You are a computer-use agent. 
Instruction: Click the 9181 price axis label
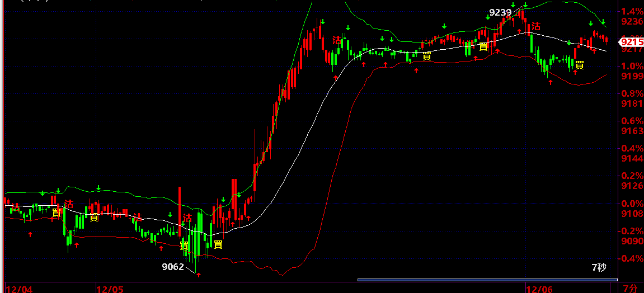tap(632, 103)
